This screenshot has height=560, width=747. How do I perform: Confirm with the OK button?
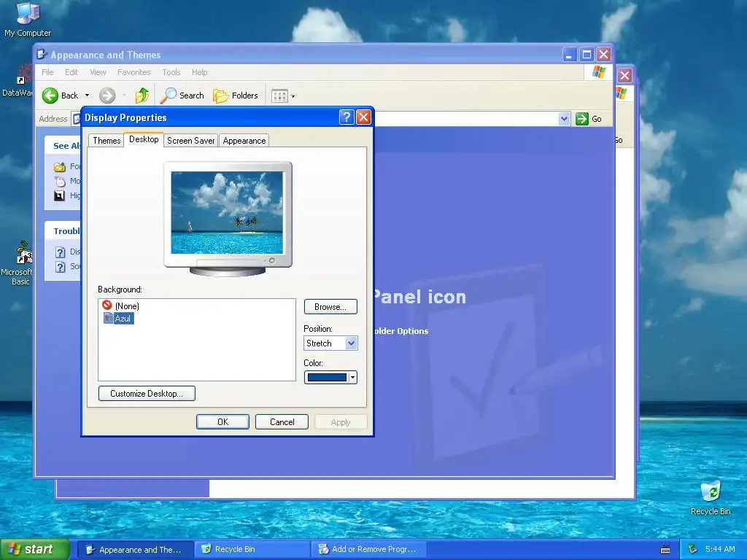222,422
